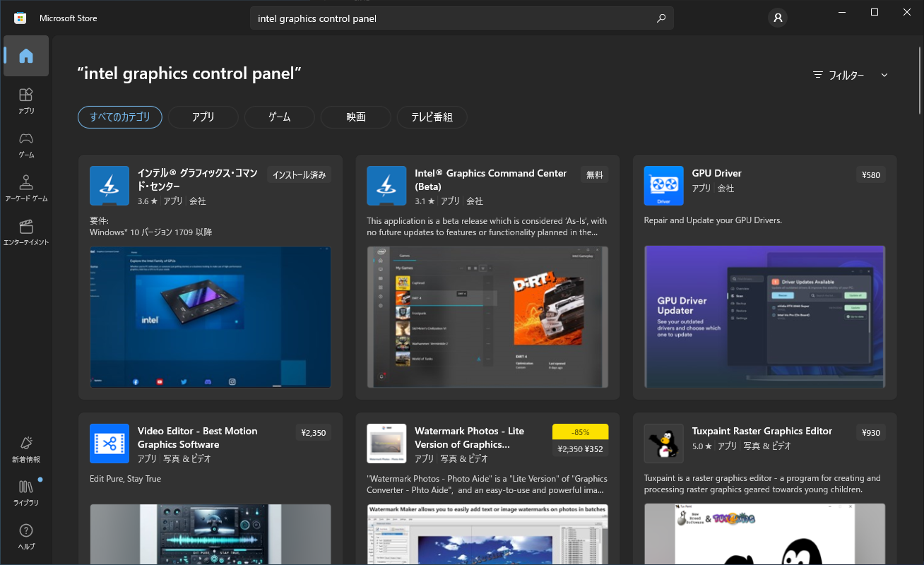Go to the Home icon in sidebar
This screenshot has width=924, height=565.
(26, 56)
